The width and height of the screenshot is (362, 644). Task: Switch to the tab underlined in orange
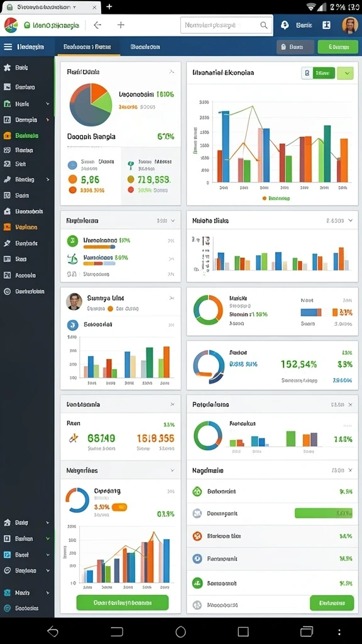(x=87, y=47)
